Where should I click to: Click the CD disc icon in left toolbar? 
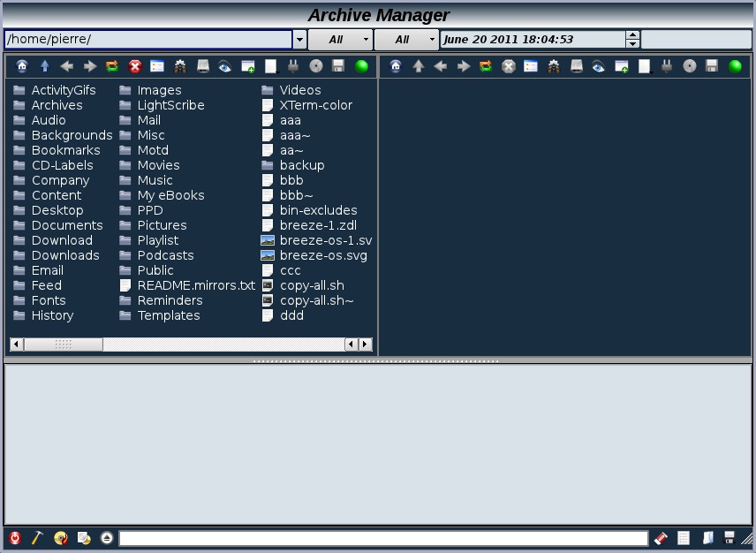coord(316,66)
